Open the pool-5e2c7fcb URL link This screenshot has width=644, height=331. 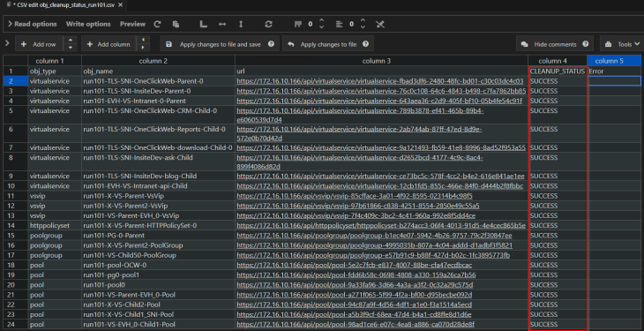[x=355, y=265]
